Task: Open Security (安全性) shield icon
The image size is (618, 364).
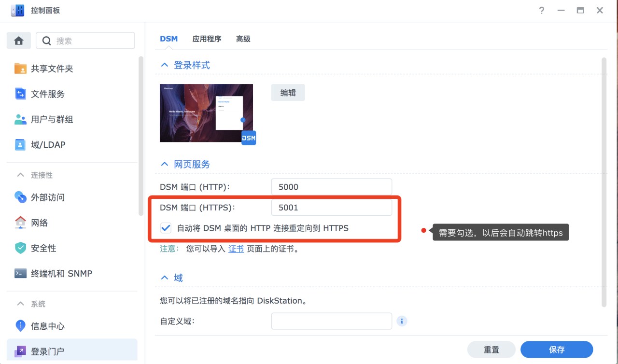Action: click(x=20, y=248)
